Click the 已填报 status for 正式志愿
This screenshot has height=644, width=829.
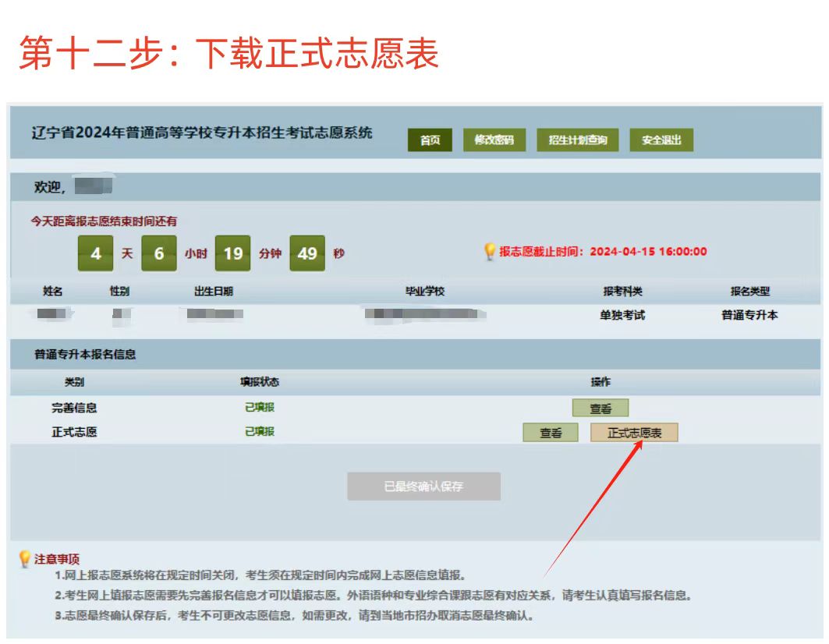(260, 431)
